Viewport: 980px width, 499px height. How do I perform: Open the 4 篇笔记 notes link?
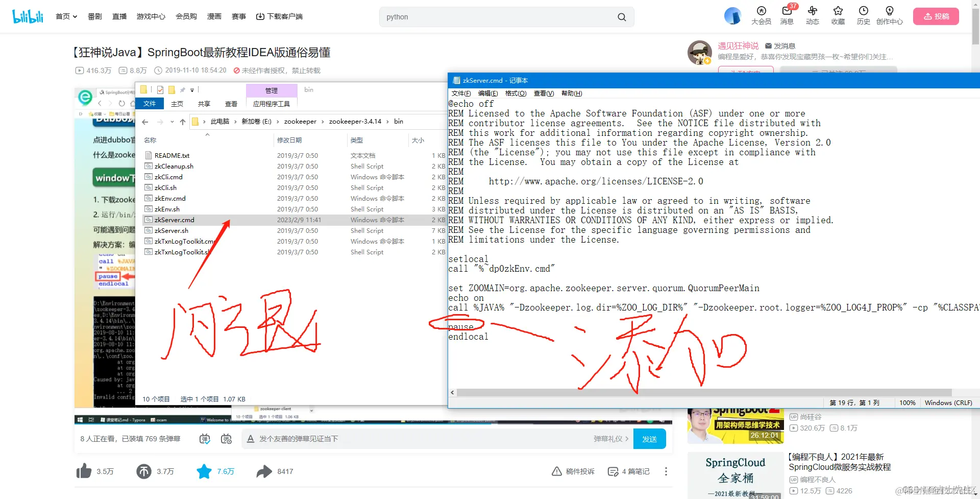click(x=629, y=471)
